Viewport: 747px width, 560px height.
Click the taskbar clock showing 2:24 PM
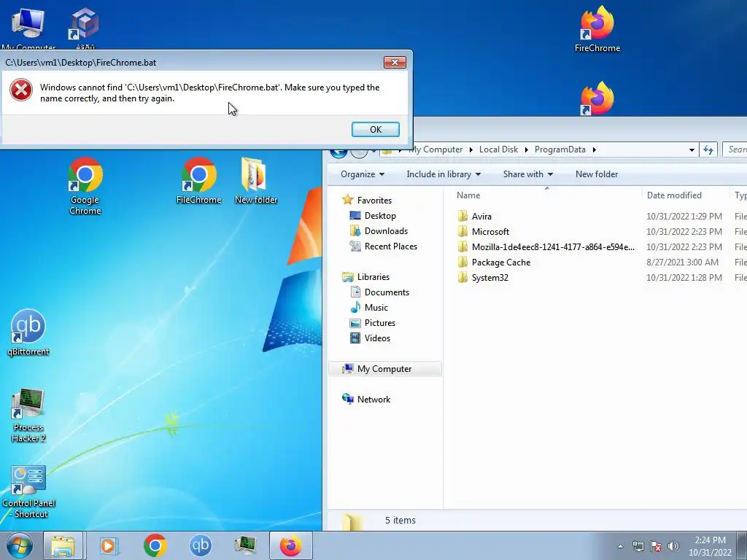point(710,546)
